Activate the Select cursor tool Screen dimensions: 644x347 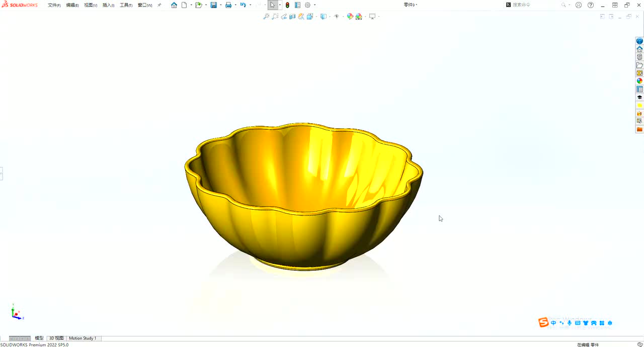[273, 5]
